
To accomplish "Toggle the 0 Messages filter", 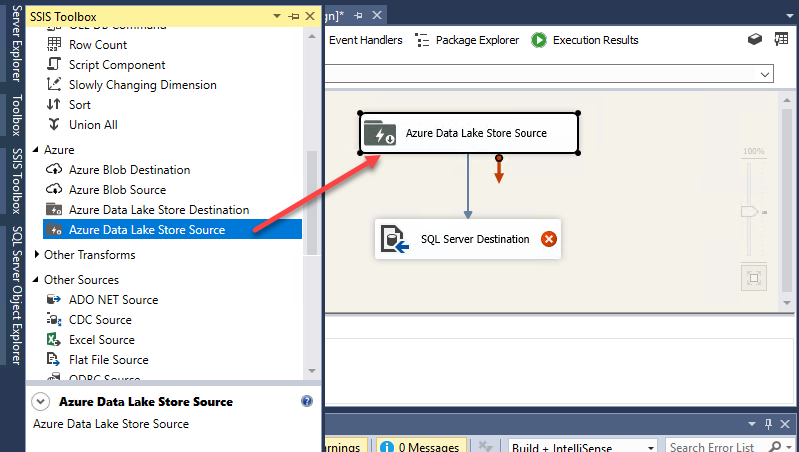I will 420,446.
